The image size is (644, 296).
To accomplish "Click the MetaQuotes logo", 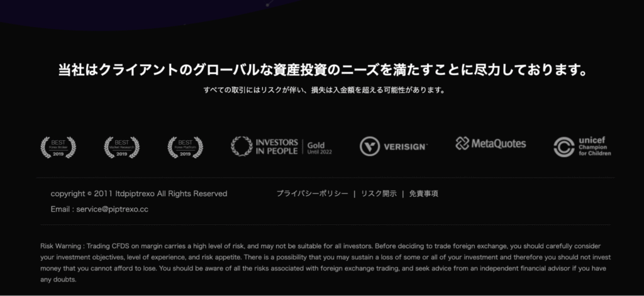I will click(491, 144).
